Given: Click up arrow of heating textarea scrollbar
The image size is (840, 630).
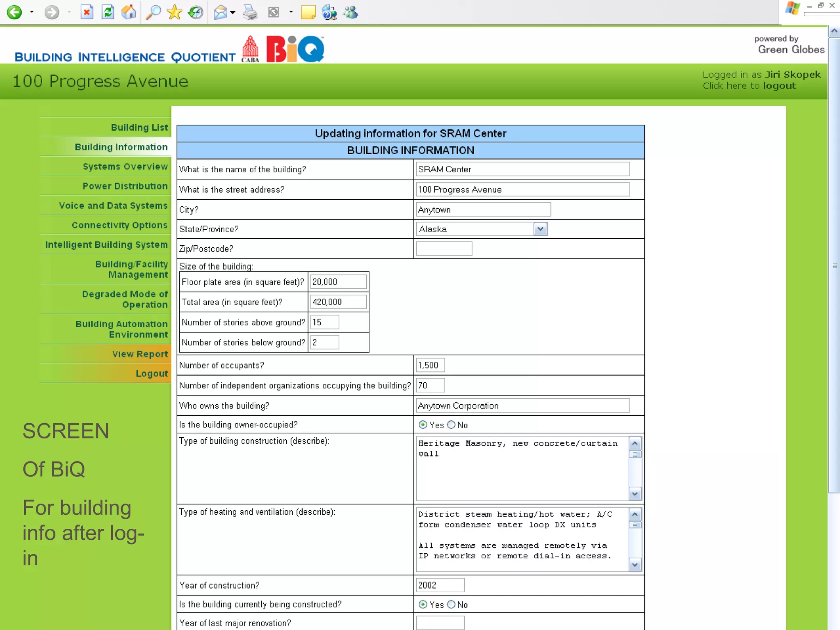Looking at the screenshot, I should tap(635, 514).
